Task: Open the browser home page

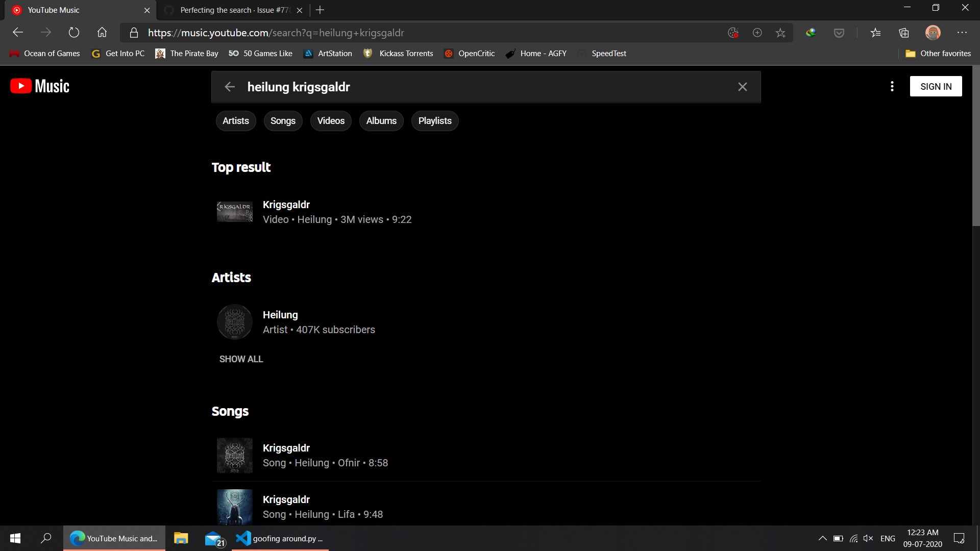Action: pos(102,33)
